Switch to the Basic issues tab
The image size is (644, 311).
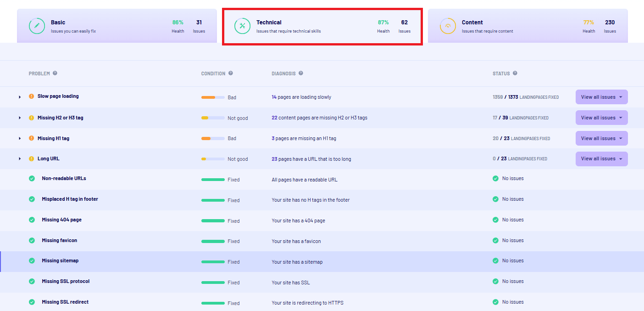[117, 26]
